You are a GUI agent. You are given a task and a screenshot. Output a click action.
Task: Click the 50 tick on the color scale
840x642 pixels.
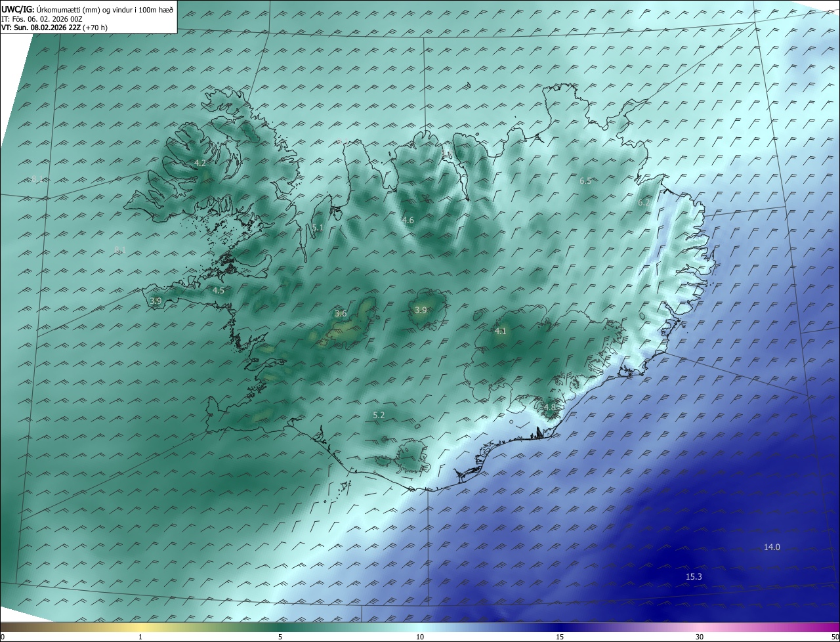tap(835, 637)
